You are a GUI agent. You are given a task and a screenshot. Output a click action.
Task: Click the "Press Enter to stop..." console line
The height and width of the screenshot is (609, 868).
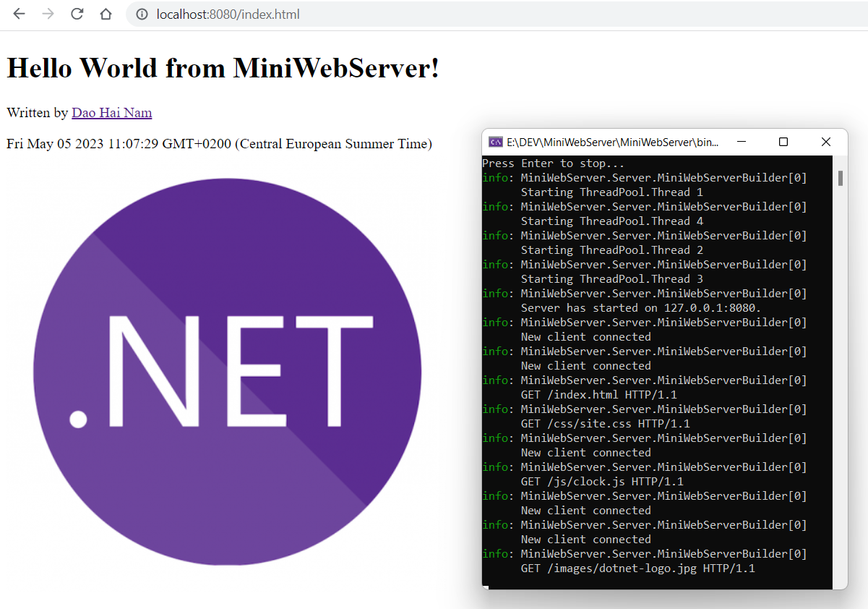click(553, 163)
